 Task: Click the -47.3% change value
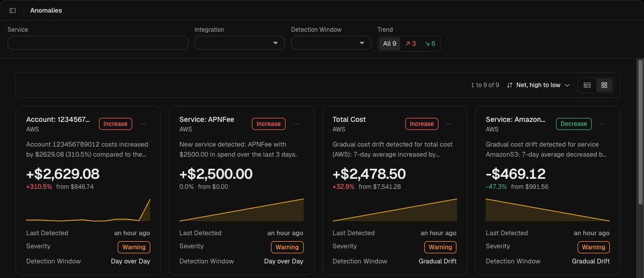pos(497,187)
